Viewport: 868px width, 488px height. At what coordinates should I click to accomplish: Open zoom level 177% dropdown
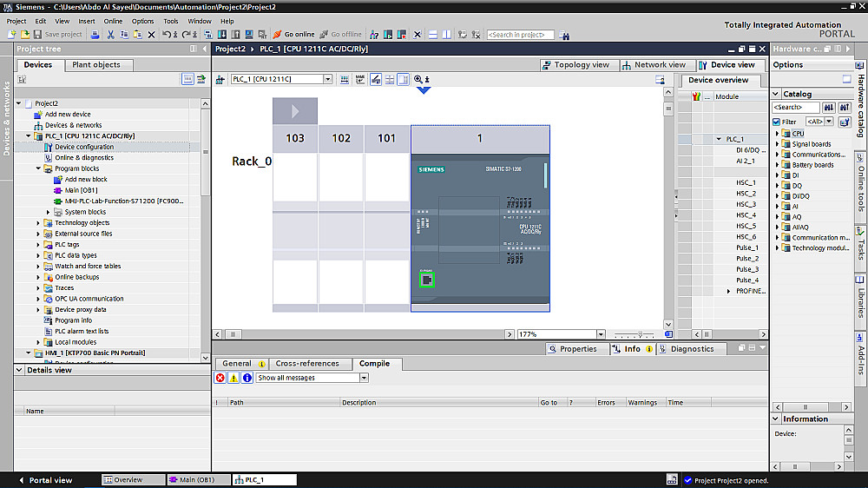pos(601,334)
